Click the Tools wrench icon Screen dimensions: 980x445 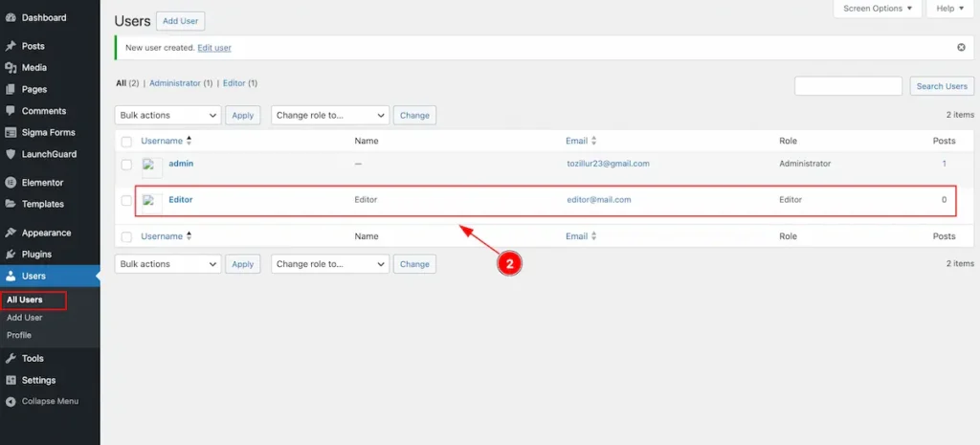tap(10, 359)
